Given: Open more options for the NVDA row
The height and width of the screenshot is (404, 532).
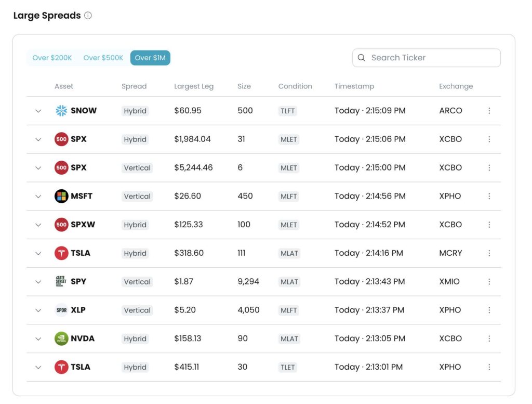Looking at the screenshot, I should pos(489,338).
